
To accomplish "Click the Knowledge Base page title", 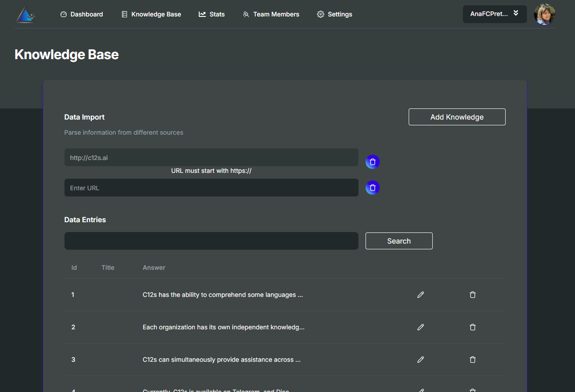I will pos(67,54).
